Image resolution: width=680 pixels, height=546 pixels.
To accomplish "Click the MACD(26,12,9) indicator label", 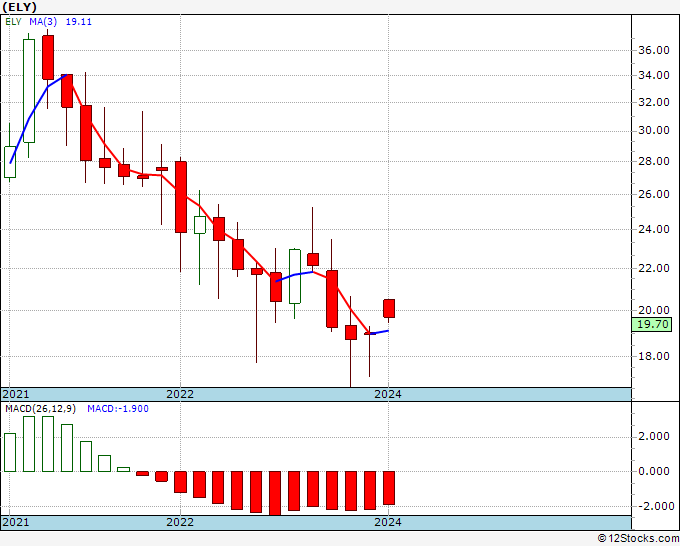I will [x=40, y=409].
